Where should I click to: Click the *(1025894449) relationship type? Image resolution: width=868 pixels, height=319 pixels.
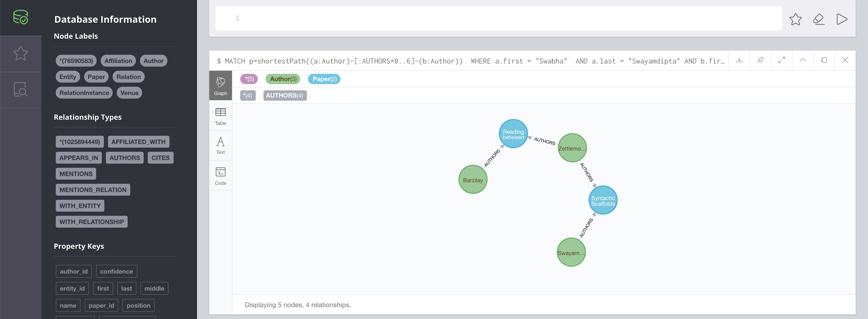[x=80, y=142]
